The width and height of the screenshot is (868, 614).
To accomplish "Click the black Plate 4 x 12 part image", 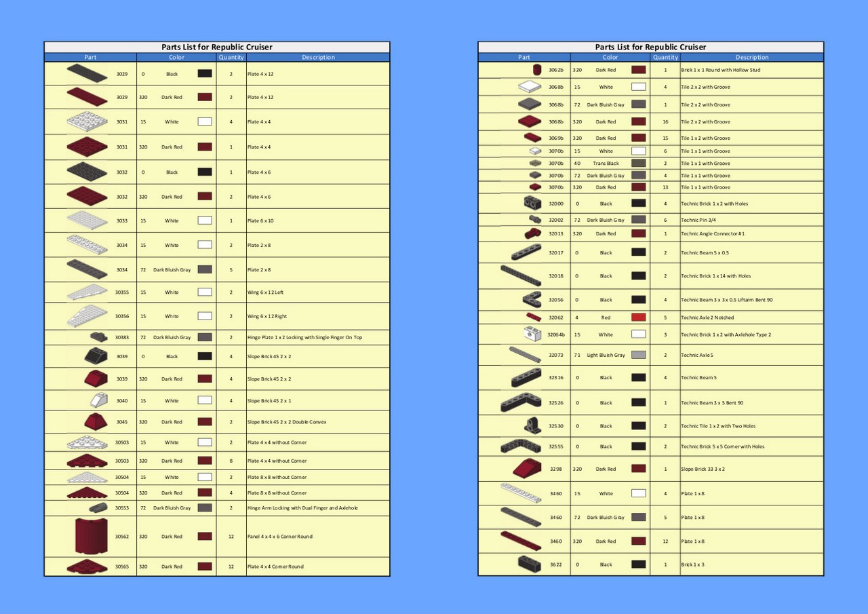I will [x=87, y=73].
